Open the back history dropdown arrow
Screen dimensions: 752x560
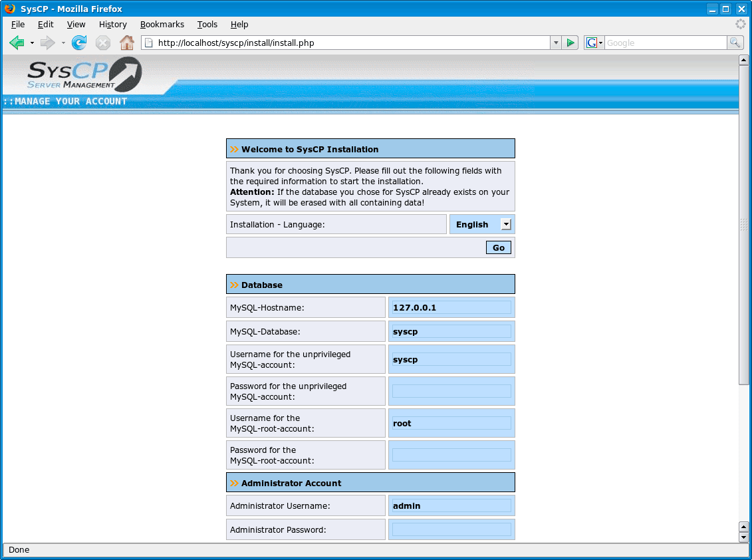32,43
